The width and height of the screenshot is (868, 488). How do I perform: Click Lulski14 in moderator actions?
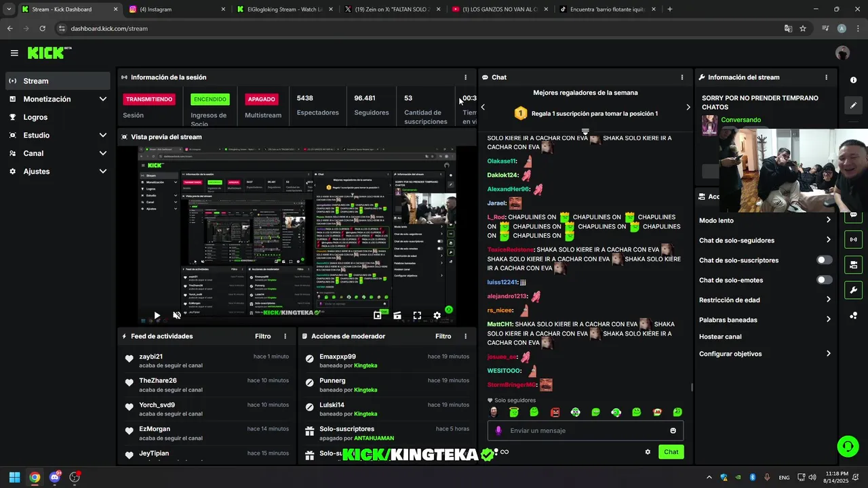point(332,405)
